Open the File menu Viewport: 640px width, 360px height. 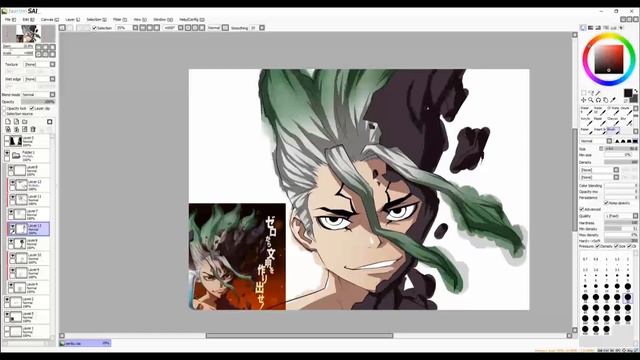10,20
